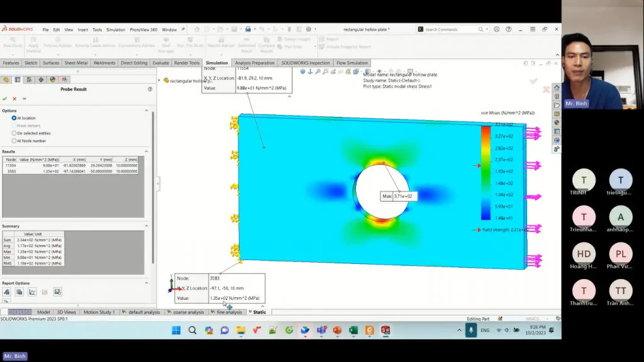Select result row for node 3583

click(x=70, y=171)
